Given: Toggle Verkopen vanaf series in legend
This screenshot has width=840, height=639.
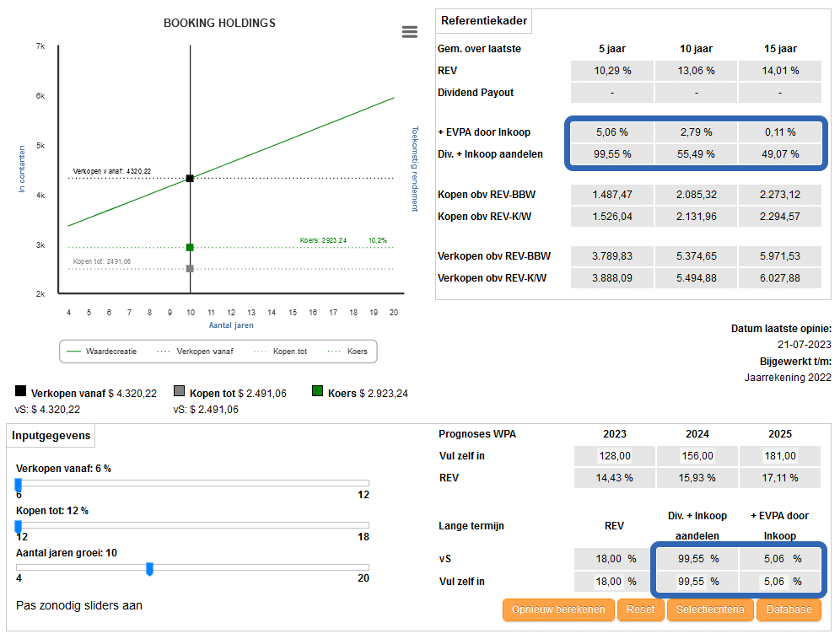Looking at the screenshot, I should tap(195, 352).
